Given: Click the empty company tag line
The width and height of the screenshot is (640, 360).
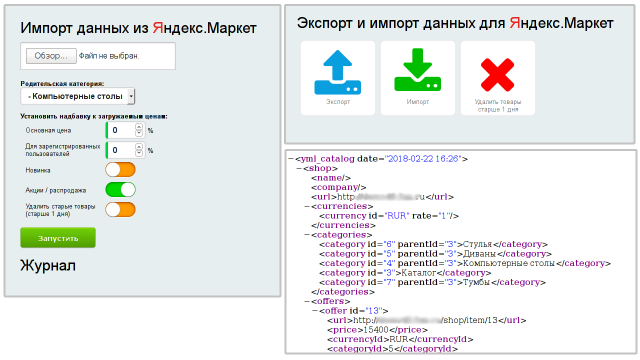Looking at the screenshot, I should tap(339, 187).
